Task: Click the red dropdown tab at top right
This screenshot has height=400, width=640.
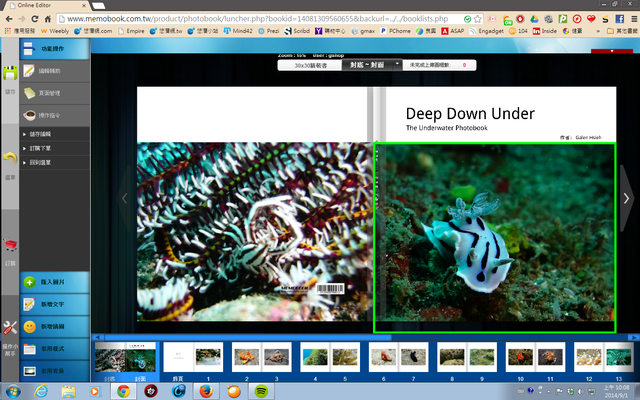Action: click(612, 51)
